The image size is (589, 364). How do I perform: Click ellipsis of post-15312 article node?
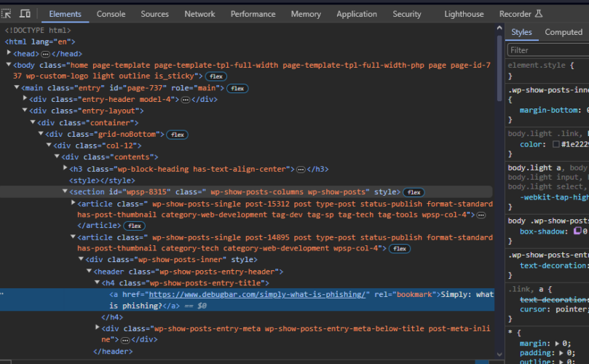pos(481,215)
